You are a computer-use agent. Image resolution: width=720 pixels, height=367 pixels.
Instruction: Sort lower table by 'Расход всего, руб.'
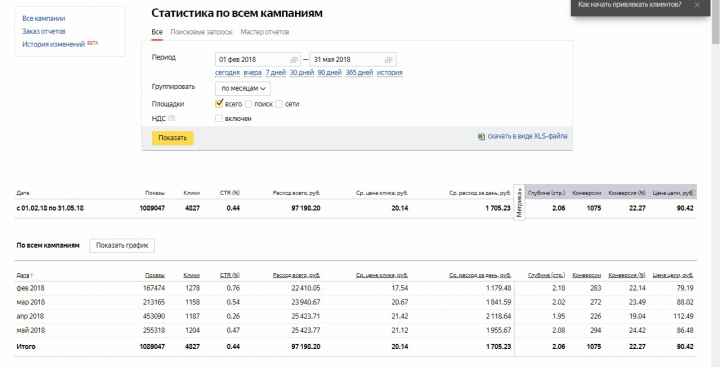tap(296, 275)
